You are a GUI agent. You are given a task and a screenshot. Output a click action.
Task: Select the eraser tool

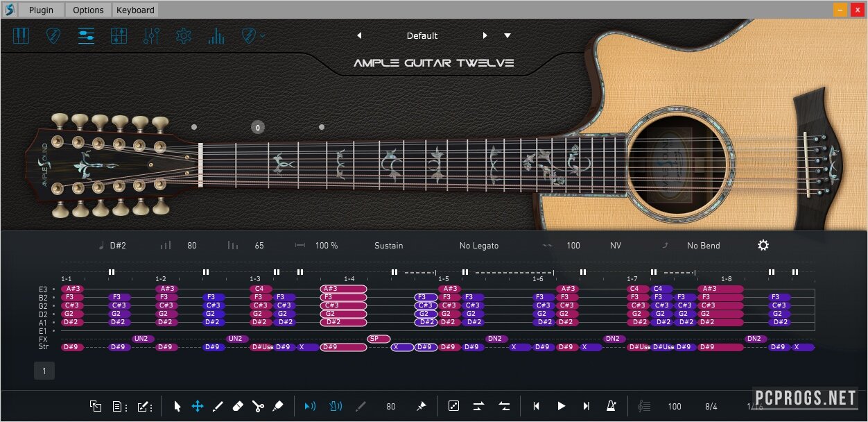pos(237,406)
